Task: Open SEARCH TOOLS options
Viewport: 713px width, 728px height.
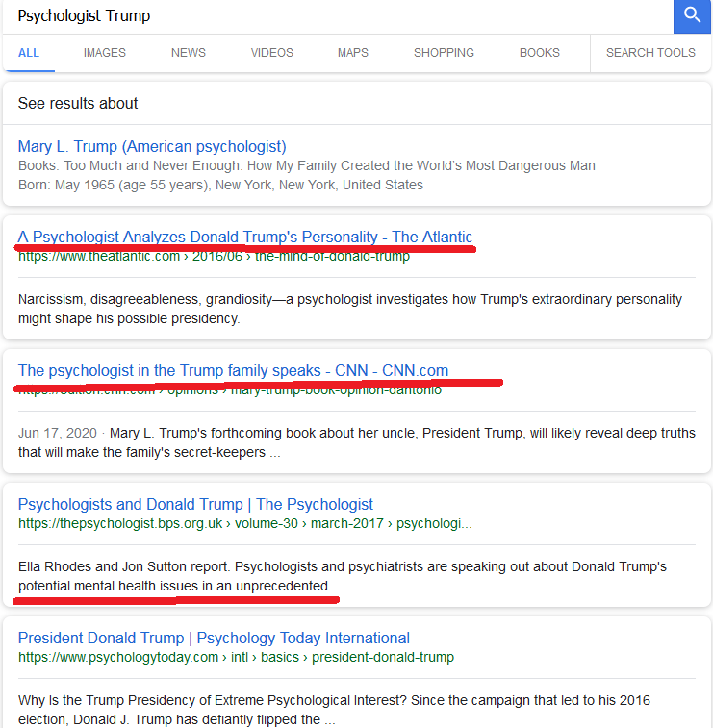Action: click(x=650, y=53)
